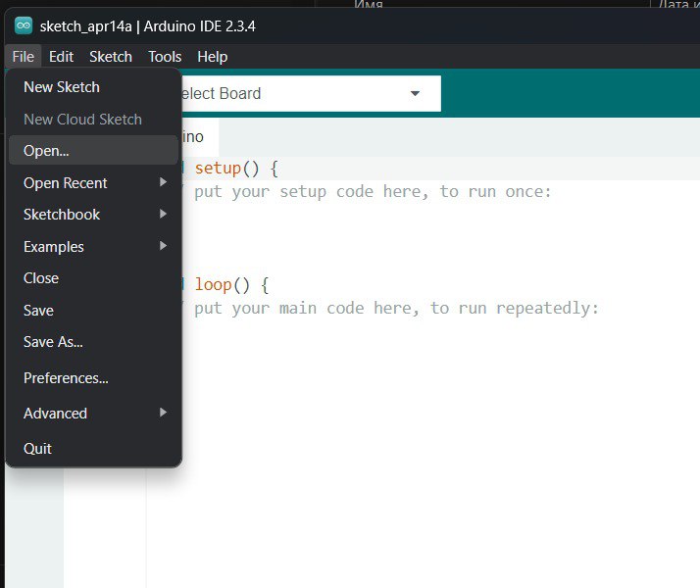The width and height of the screenshot is (700, 588).
Task: Choose New Sketch from File menu
Action: click(x=93, y=87)
